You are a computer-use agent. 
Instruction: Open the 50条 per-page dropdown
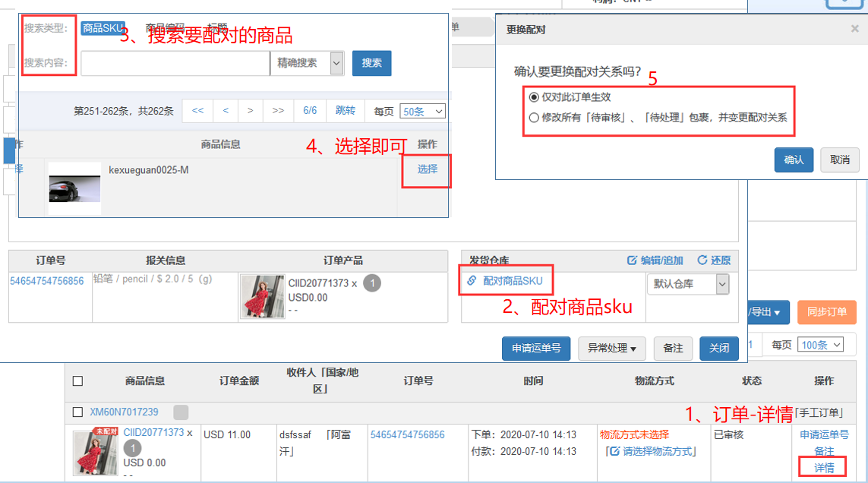[x=422, y=112]
